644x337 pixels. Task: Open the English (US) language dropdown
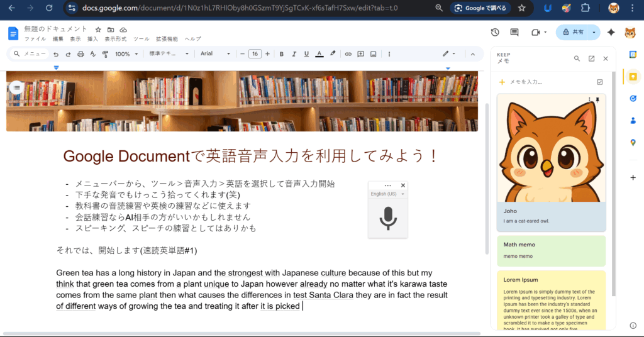point(387,194)
